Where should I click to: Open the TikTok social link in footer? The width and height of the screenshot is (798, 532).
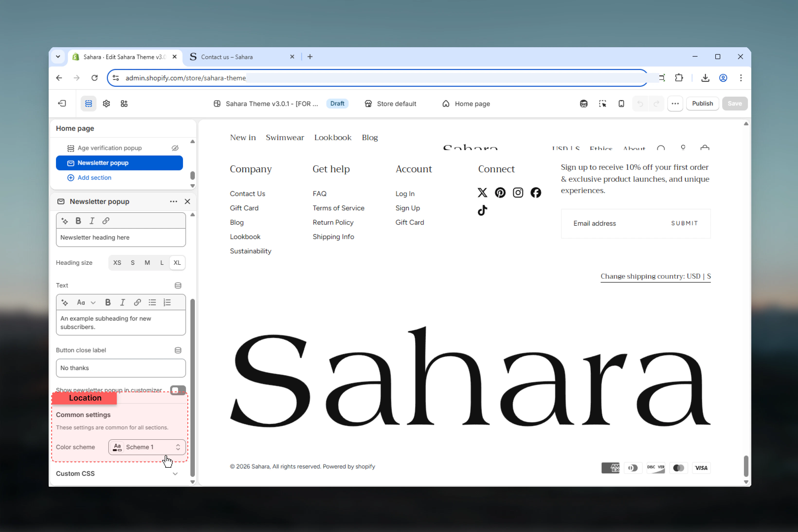click(x=482, y=210)
